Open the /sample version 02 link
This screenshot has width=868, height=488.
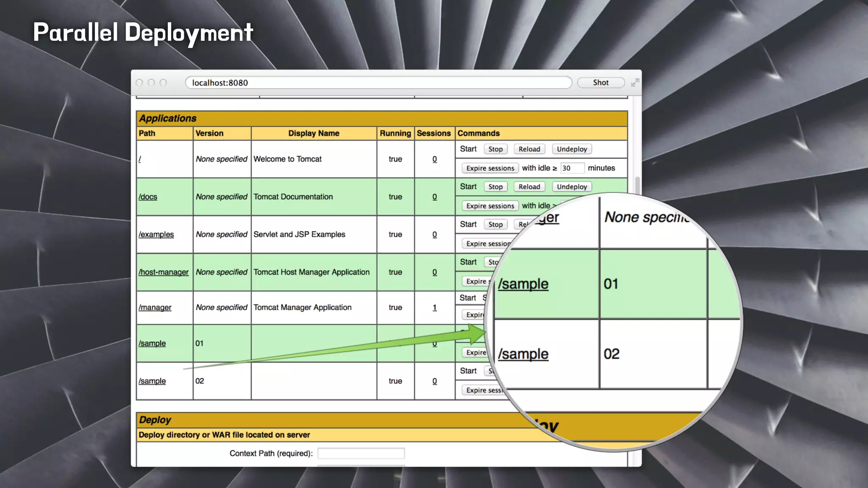[152, 381]
